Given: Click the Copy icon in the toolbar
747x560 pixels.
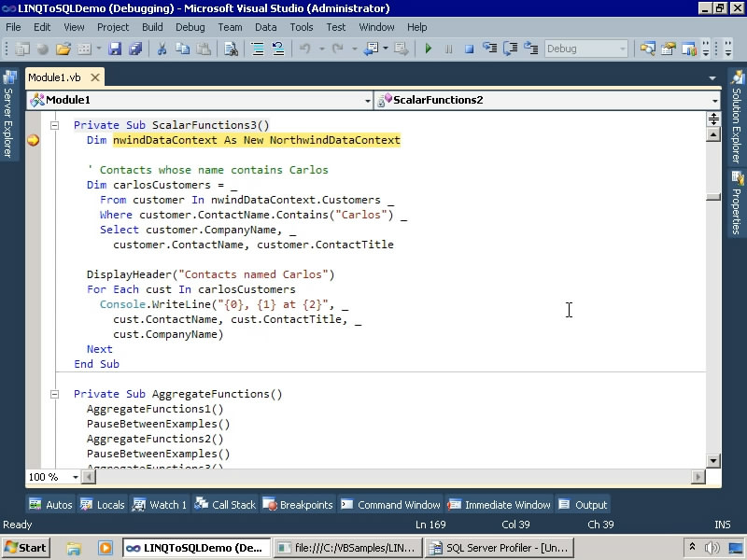Looking at the screenshot, I should pyautogui.click(x=182, y=49).
